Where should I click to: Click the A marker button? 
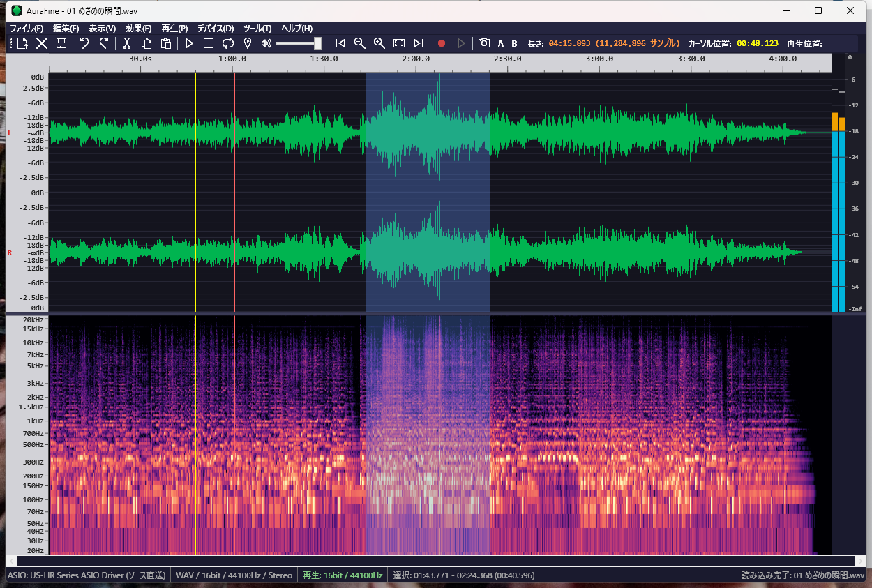pyautogui.click(x=500, y=43)
